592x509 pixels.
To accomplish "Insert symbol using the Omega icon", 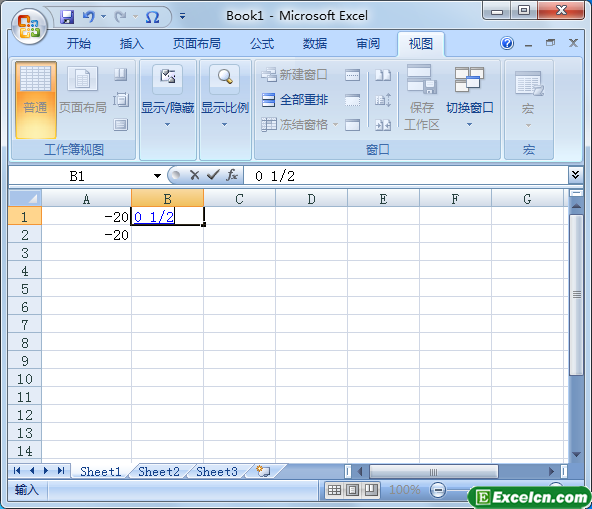I will pos(153,17).
